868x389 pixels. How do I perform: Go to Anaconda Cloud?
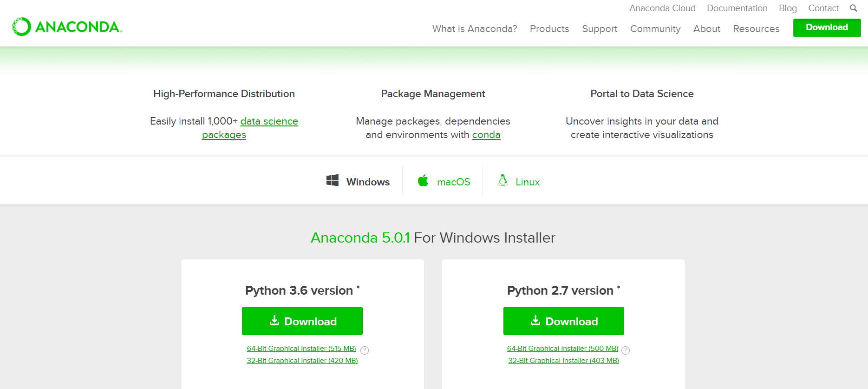662,8
